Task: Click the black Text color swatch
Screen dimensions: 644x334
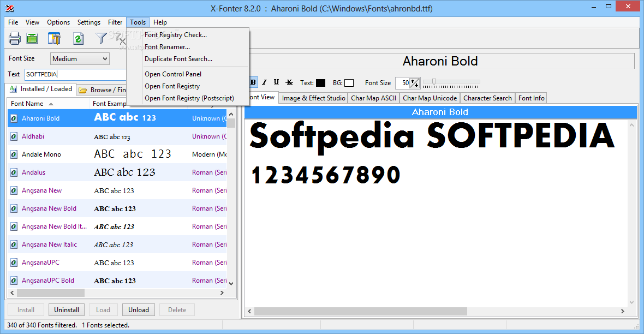Action: 320,83
